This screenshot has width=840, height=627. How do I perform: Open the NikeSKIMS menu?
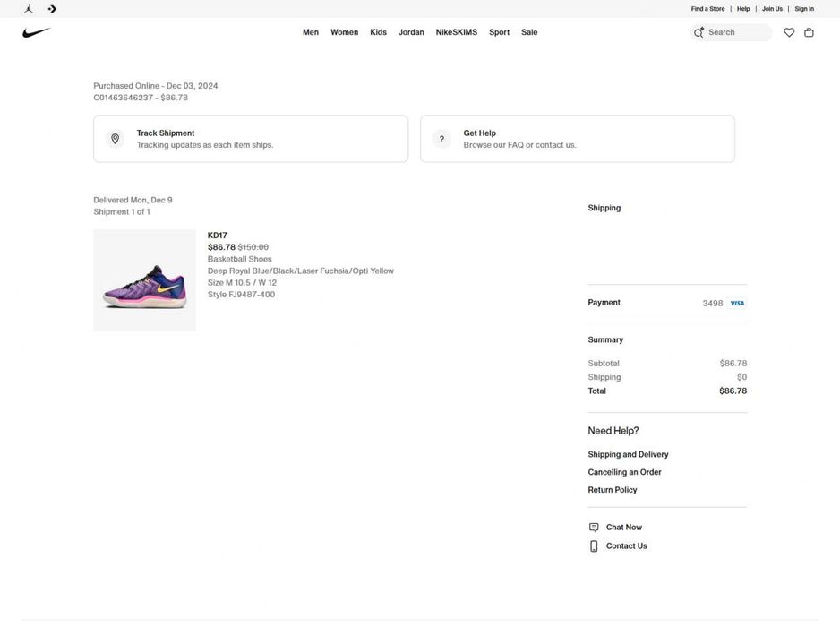[457, 32]
